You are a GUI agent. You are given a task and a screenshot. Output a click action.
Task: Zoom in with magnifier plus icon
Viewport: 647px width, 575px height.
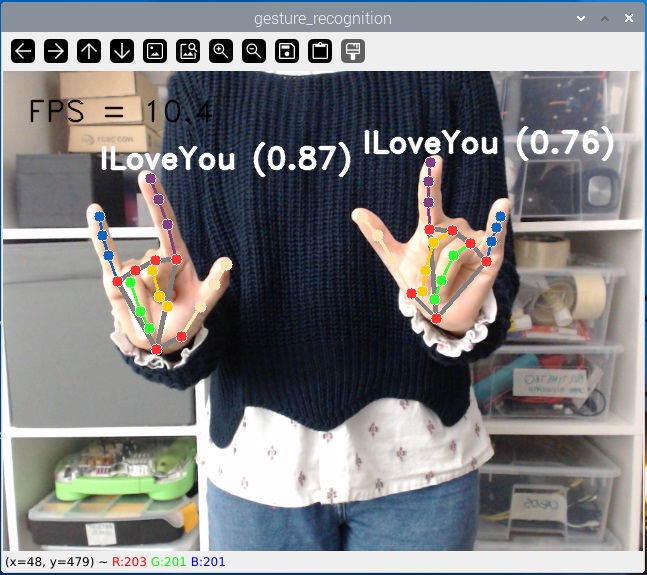tap(221, 51)
